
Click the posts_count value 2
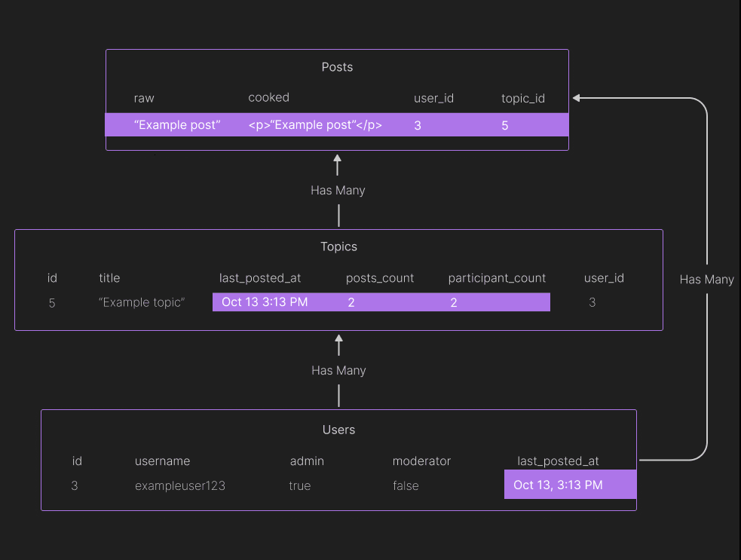click(x=351, y=302)
